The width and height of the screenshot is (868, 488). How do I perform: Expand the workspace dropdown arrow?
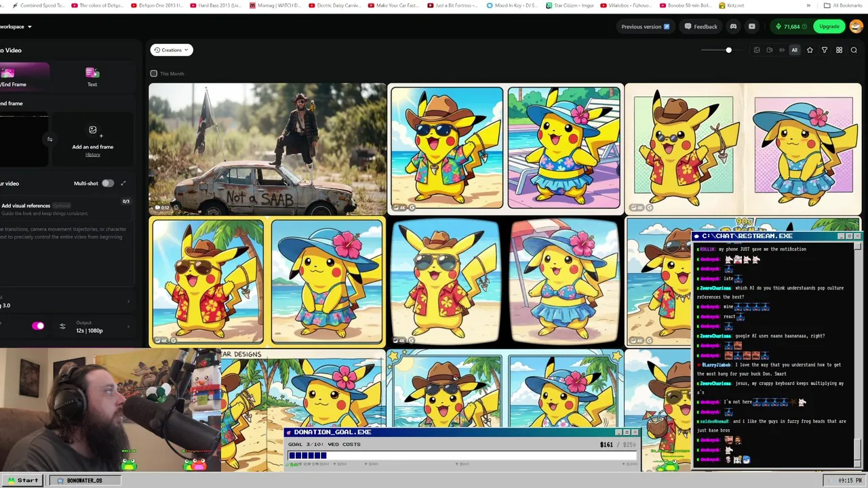point(29,26)
